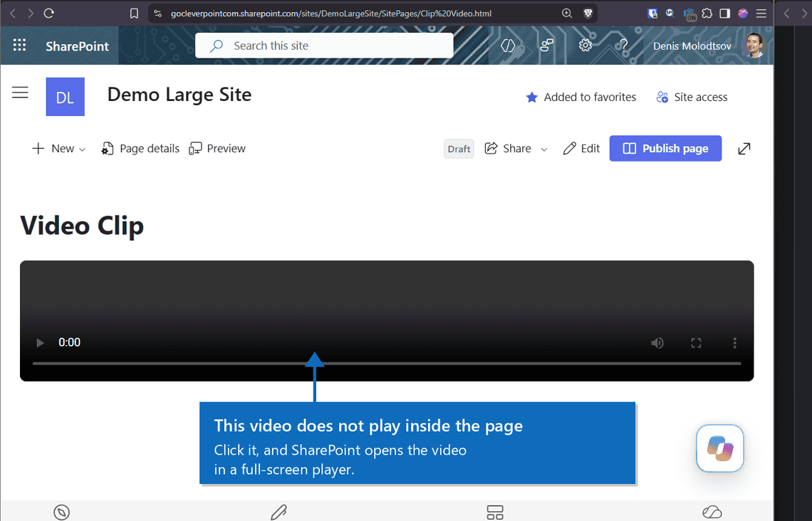
Task: Click the Preview button
Action: pyautogui.click(x=217, y=149)
